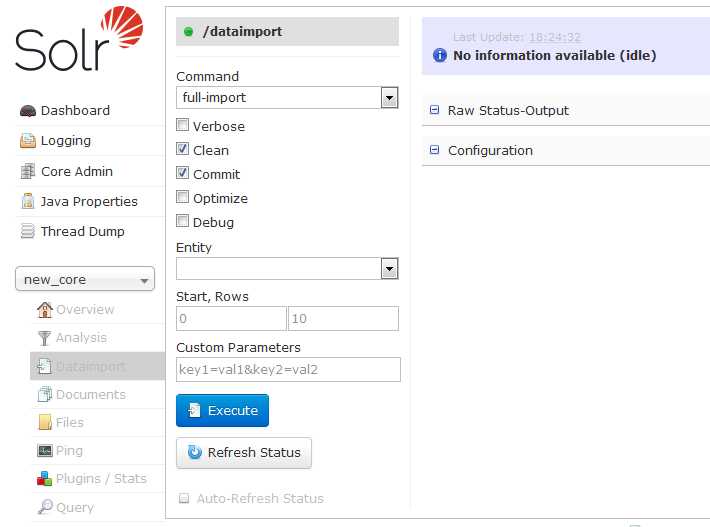
Task: Open the Analysis link
Action: click(x=82, y=338)
